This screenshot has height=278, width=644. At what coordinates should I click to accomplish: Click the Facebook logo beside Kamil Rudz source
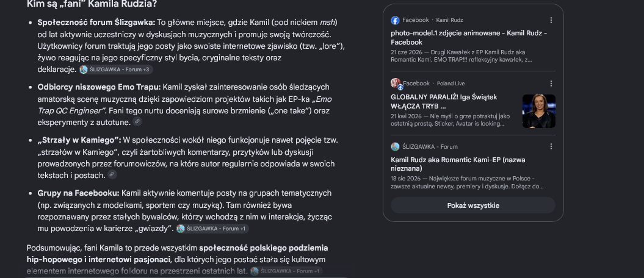point(395,20)
